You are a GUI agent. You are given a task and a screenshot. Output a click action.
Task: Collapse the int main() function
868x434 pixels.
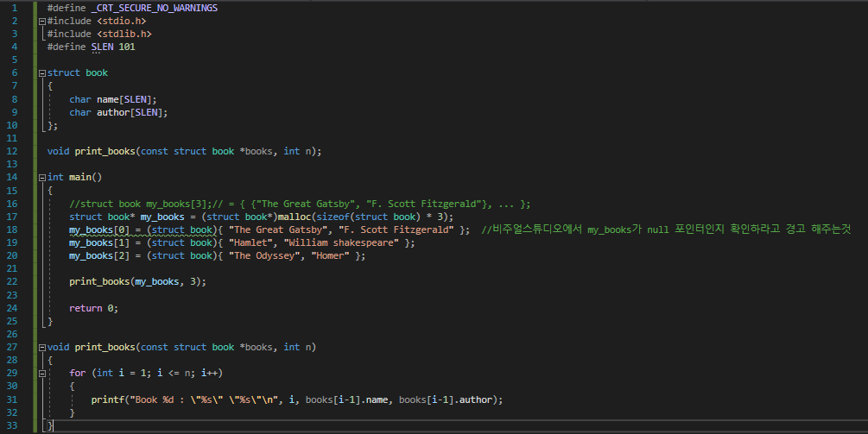(42, 178)
